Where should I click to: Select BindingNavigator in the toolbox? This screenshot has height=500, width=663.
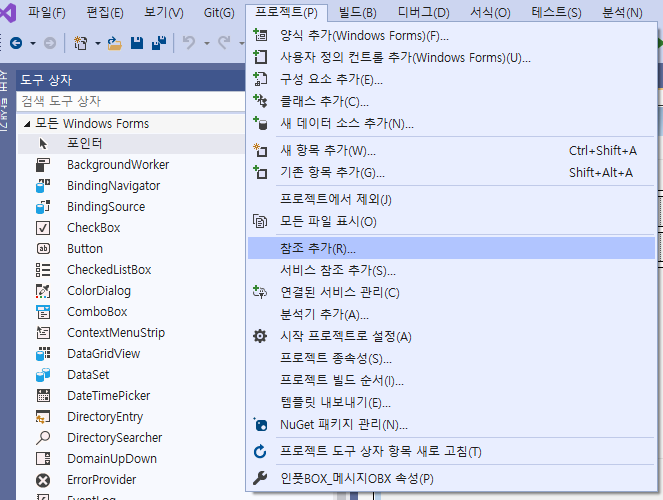pyautogui.click(x=131, y=186)
